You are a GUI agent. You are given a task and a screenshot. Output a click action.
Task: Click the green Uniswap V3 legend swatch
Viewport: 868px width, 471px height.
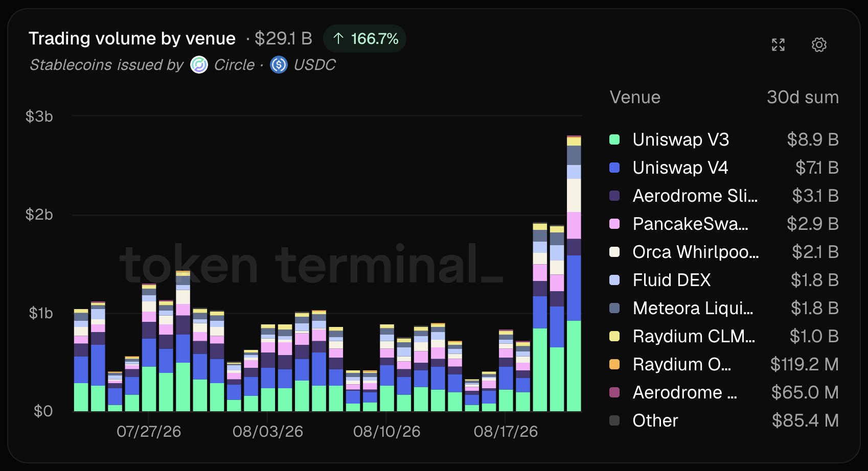tap(614, 139)
